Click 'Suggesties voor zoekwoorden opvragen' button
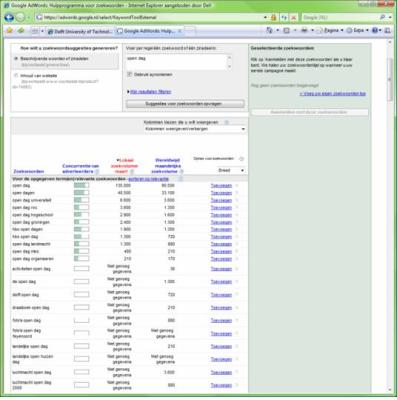The image size is (397, 400). 185,104
